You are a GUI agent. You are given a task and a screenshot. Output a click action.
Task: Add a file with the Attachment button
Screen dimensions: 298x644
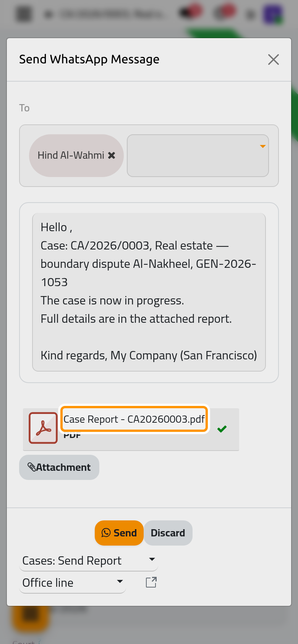tap(59, 467)
